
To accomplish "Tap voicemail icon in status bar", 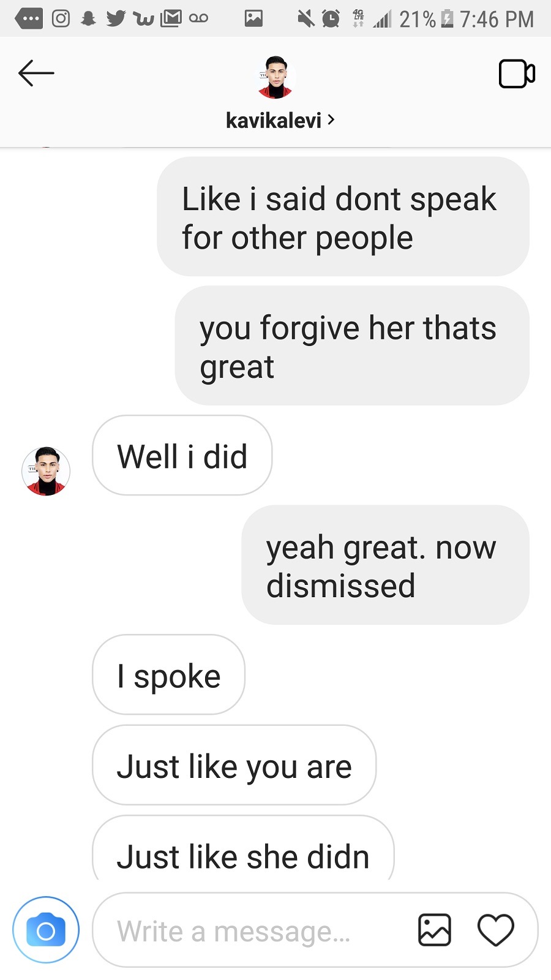I will click(x=199, y=19).
